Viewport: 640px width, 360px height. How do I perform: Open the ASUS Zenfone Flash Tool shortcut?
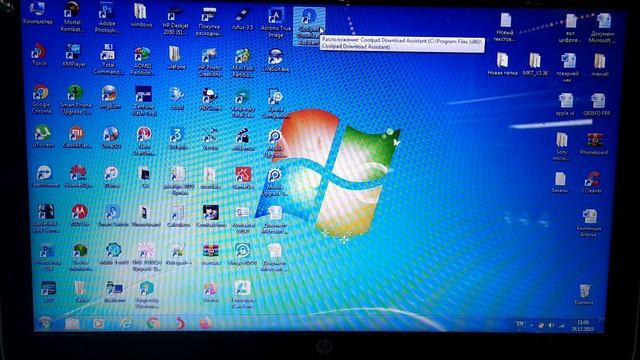point(143,100)
